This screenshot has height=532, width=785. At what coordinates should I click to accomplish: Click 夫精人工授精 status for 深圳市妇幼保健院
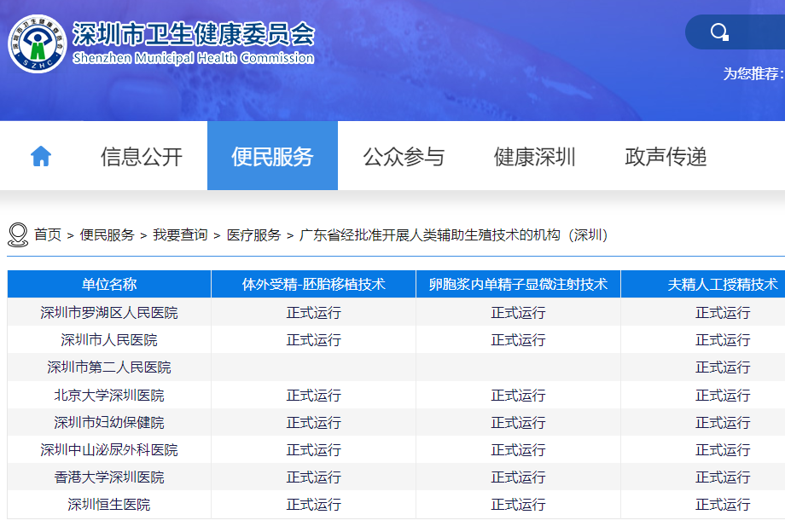point(723,423)
